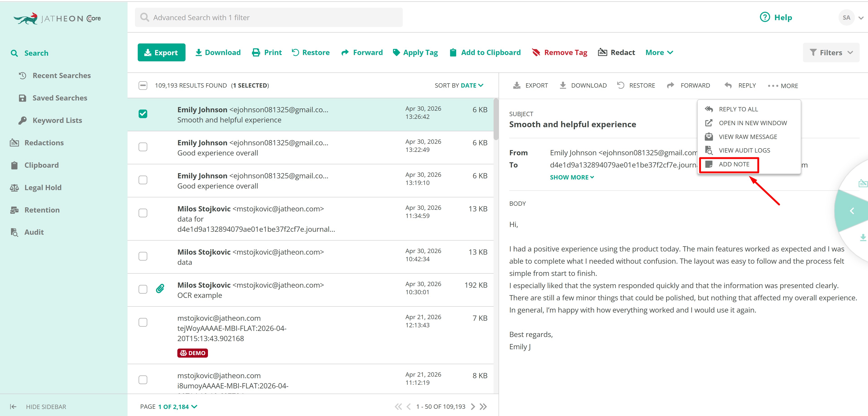868x416 pixels.
Task: Check the email dated Apr 21 11:12:19
Action: coord(143,380)
